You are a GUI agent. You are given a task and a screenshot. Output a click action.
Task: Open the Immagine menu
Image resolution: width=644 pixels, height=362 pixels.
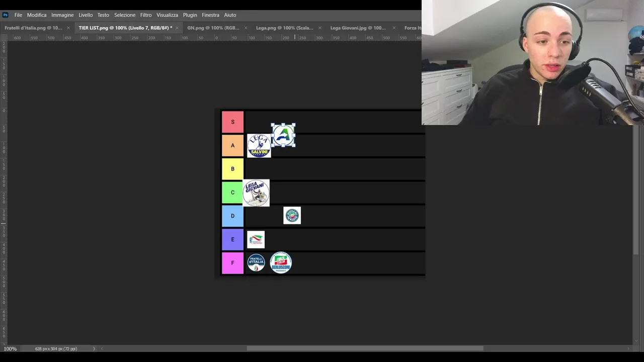62,15
